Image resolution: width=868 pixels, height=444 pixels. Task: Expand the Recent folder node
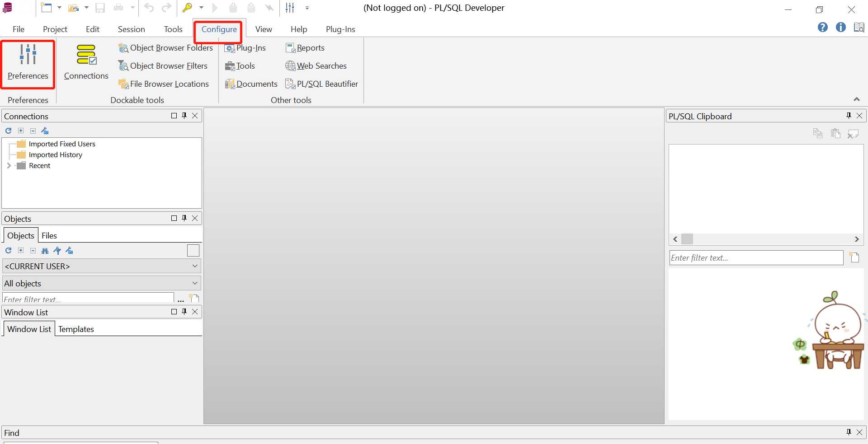(x=9, y=166)
